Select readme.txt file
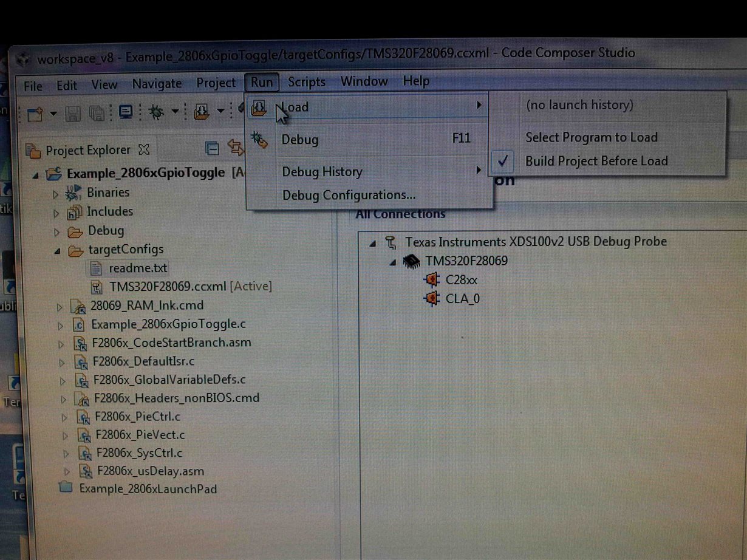Image resolution: width=747 pixels, height=560 pixels. (x=138, y=268)
